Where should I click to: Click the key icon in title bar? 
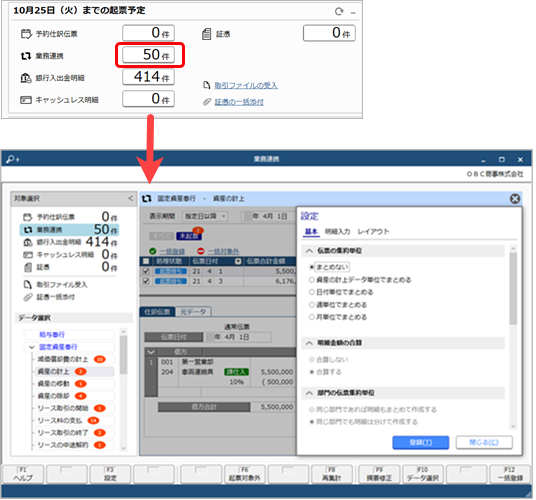13,159
